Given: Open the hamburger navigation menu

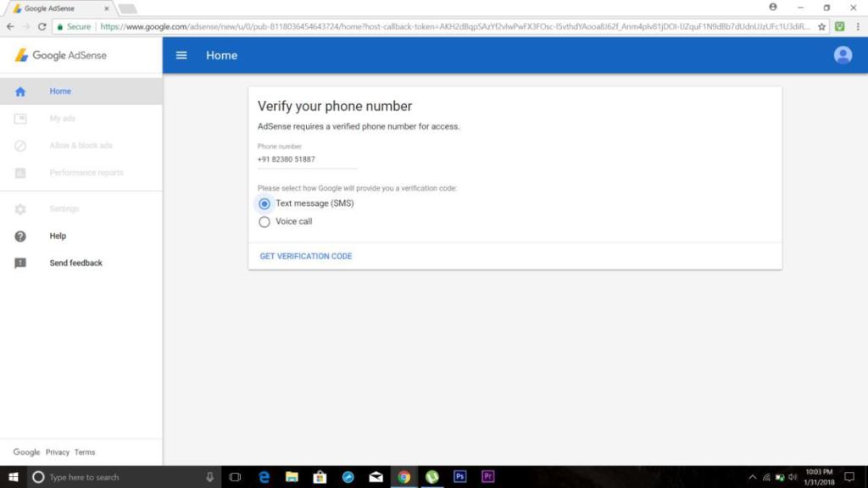Looking at the screenshot, I should click(181, 56).
